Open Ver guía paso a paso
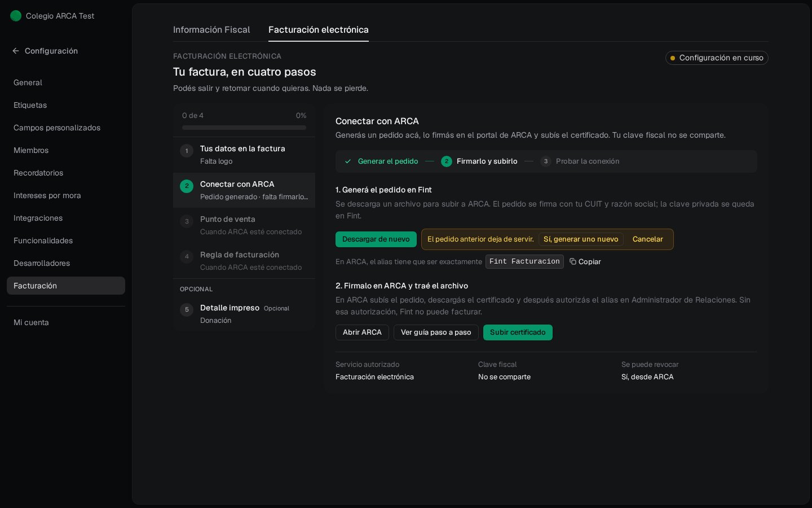 [436, 332]
